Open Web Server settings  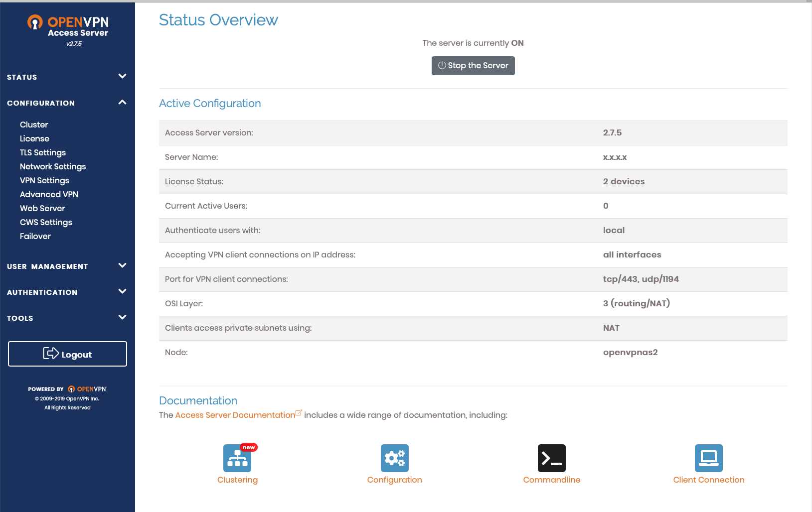coord(42,208)
